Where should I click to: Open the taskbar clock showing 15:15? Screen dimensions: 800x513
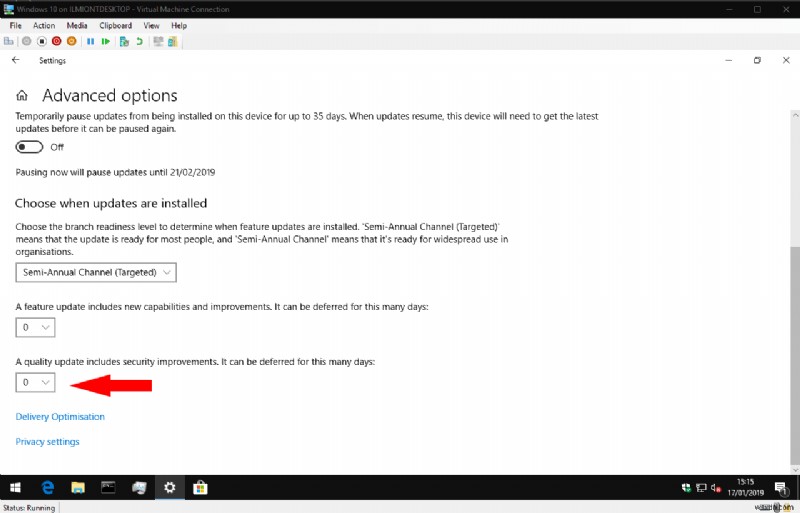click(745, 487)
